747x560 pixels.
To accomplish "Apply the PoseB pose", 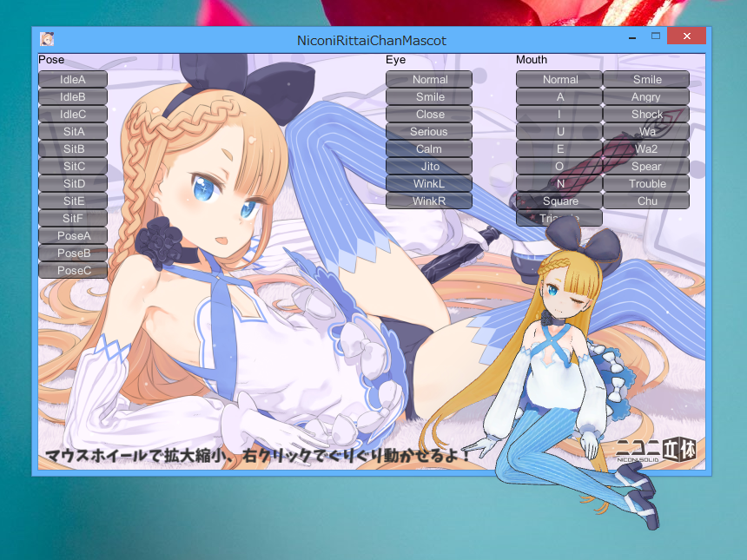I will pyautogui.click(x=72, y=253).
